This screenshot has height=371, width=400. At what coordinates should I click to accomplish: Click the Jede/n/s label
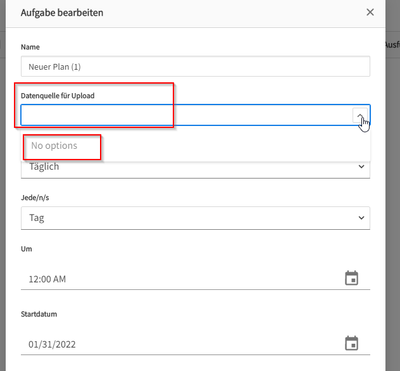[35, 198]
